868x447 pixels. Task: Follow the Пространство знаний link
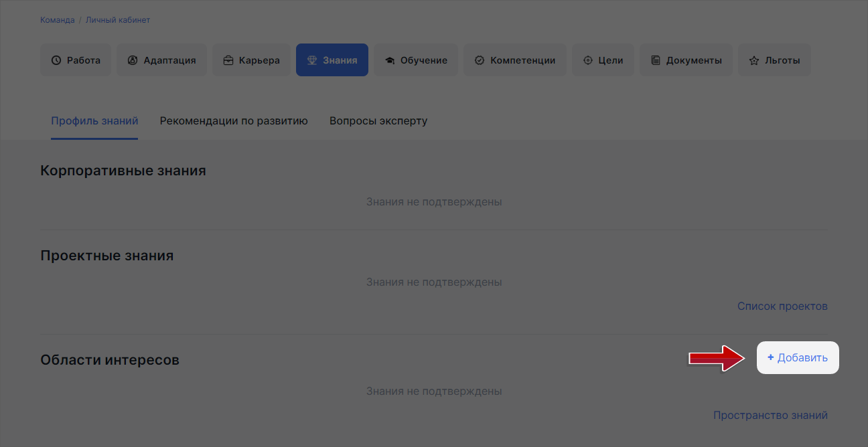tap(770, 415)
